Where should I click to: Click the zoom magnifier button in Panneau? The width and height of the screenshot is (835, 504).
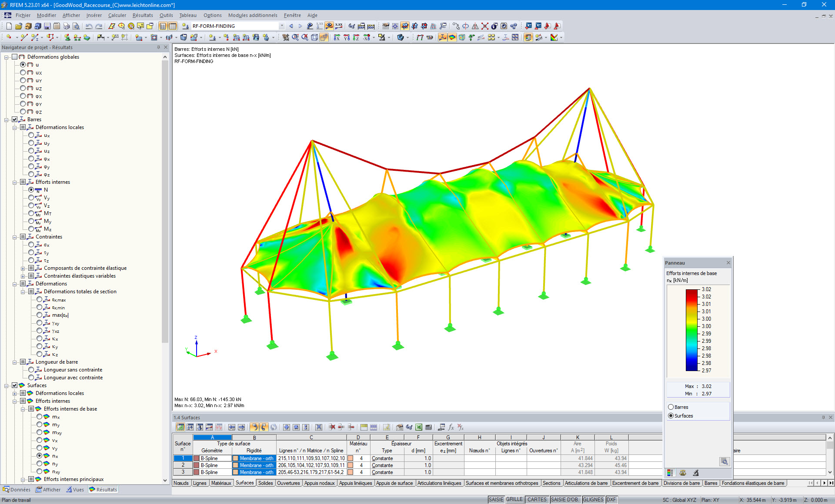tap(724, 461)
